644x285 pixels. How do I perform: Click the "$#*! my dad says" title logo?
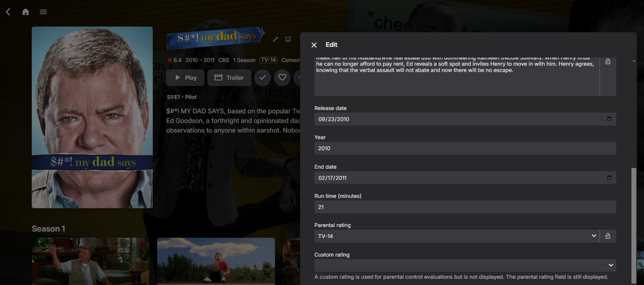tap(216, 38)
